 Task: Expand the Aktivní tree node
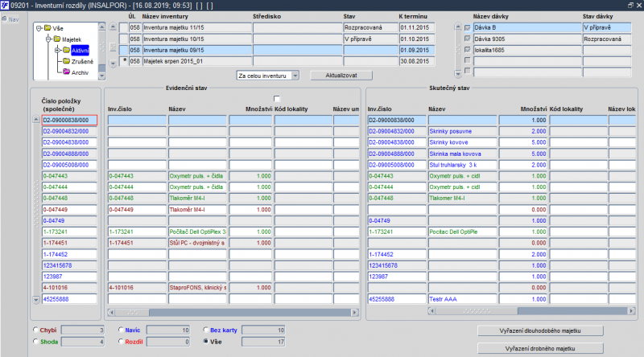click(57, 51)
